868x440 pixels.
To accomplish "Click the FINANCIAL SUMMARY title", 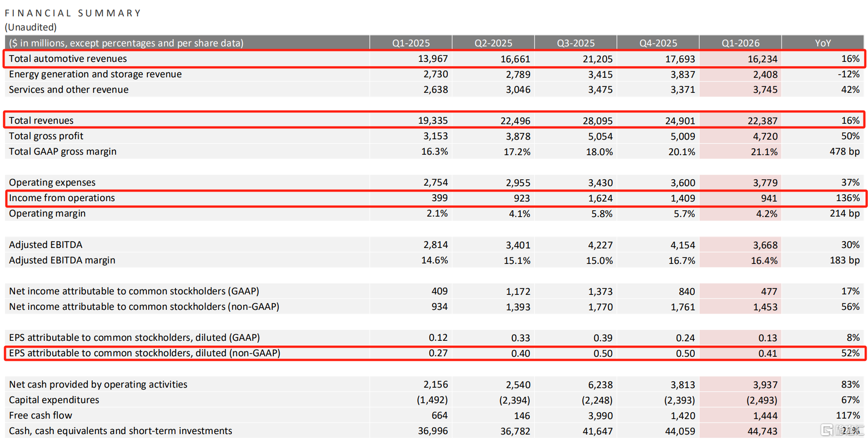I will point(73,13).
